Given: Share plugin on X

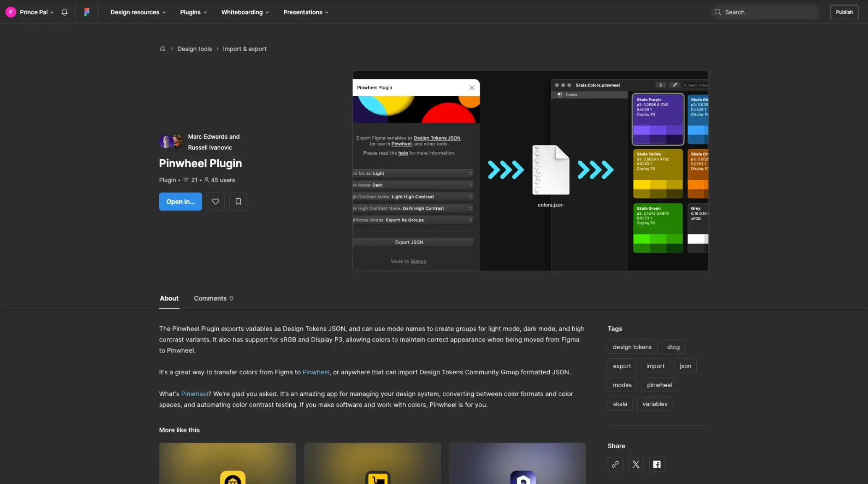Looking at the screenshot, I should coord(636,464).
